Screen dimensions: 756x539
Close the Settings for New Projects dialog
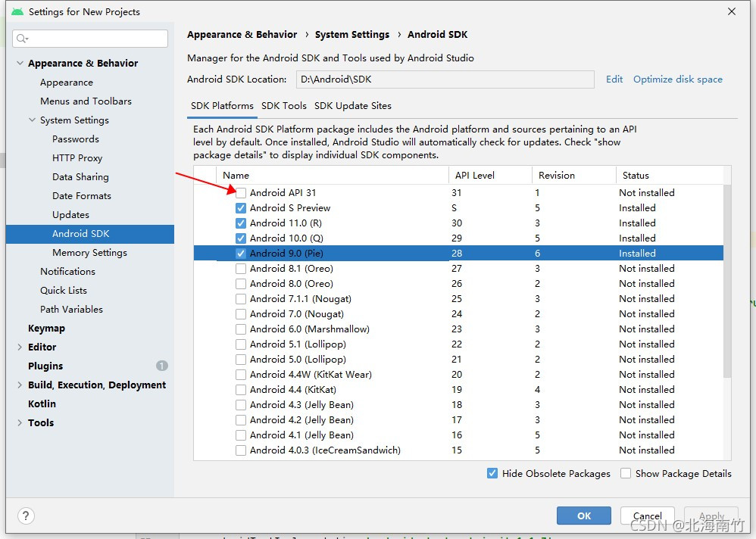click(732, 11)
